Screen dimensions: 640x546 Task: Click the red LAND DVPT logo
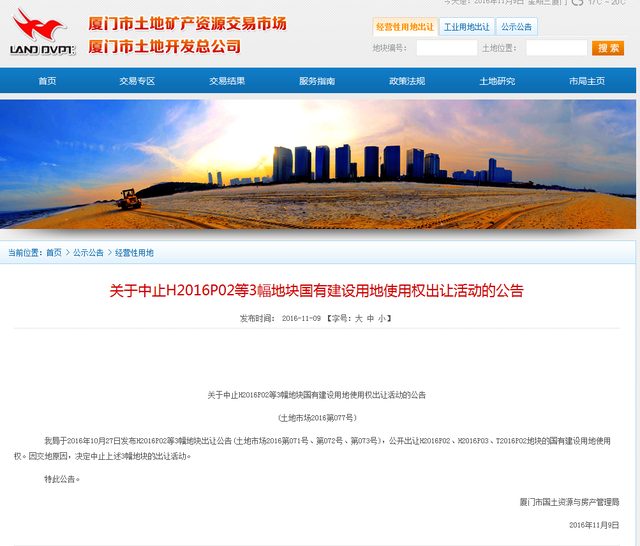point(42,32)
